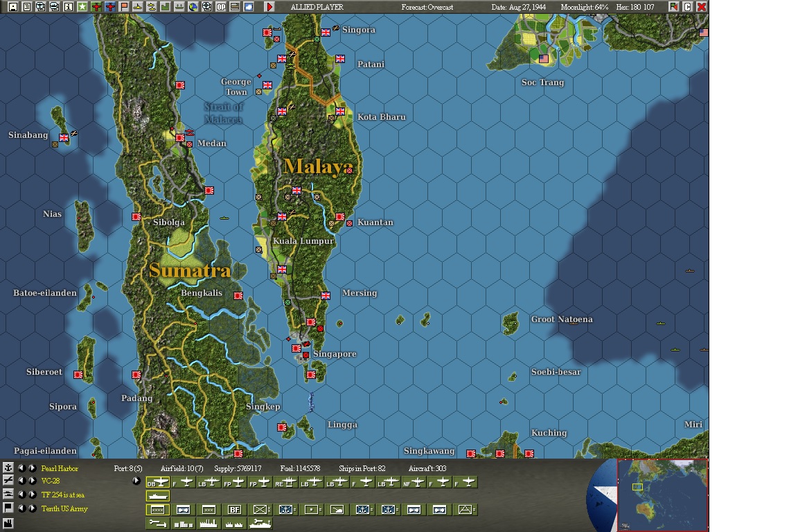Image resolution: width=798 pixels, height=532 pixels.
Task: Go to next base after Pearl Harbor
Action: 32,468
